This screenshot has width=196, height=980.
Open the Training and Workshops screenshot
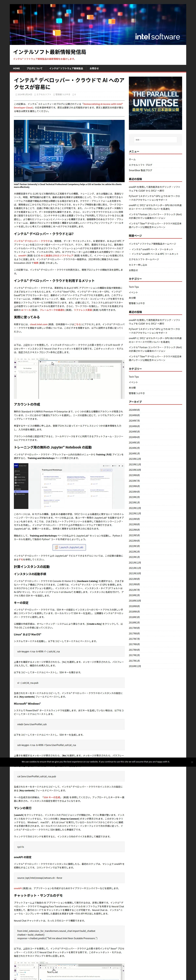(69, 486)
